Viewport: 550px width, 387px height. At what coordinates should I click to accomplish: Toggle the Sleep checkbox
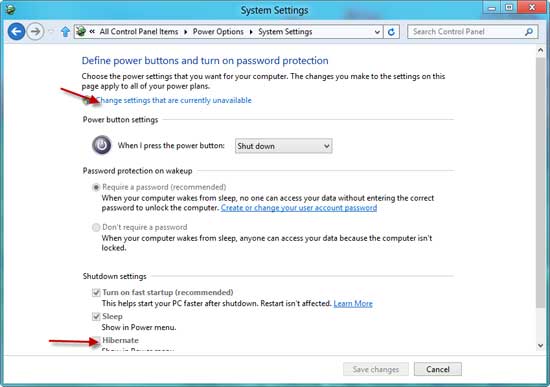coord(96,316)
